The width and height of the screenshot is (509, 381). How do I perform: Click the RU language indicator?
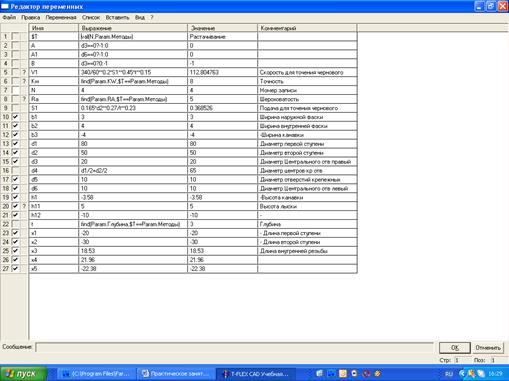click(x=449, y=374)
